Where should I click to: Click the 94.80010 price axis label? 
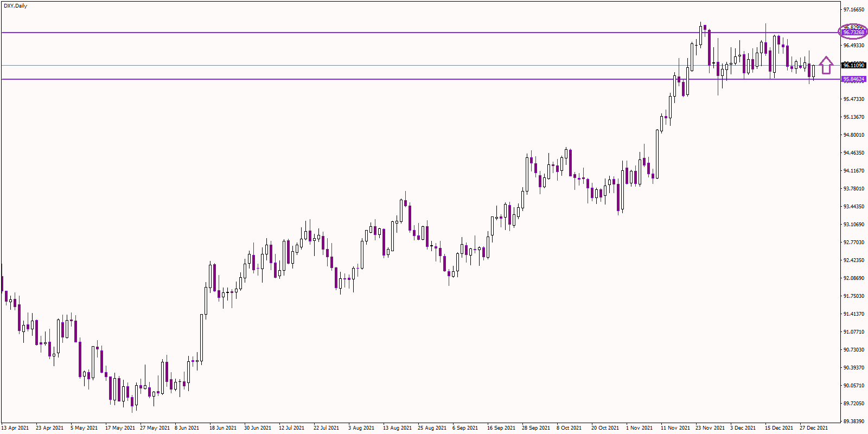pyautogui.click(x=854, y=135)
